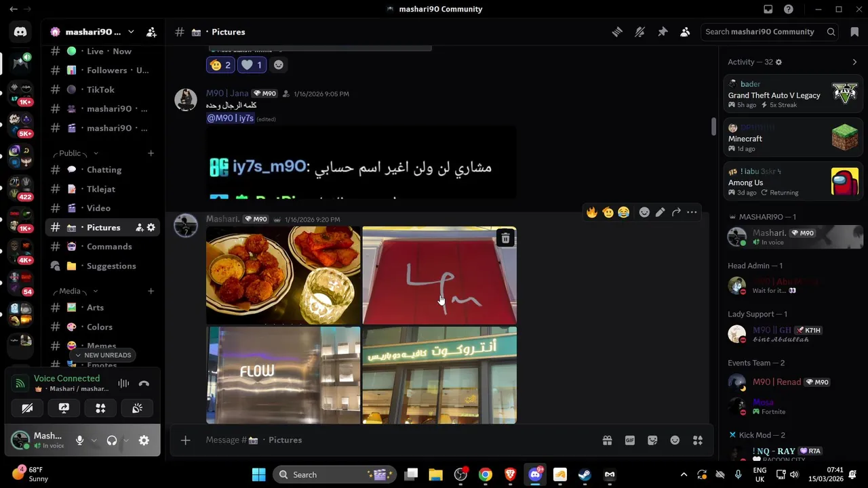Add reaction smiley beside heart reaction

pyautogui.click(x=278, y=65)
